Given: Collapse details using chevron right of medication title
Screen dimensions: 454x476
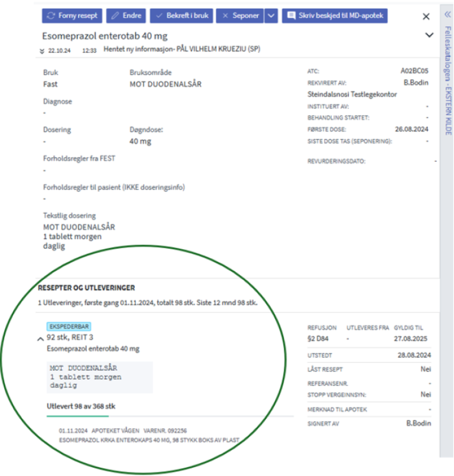Looking at the screenshot, I should point(429,35).
